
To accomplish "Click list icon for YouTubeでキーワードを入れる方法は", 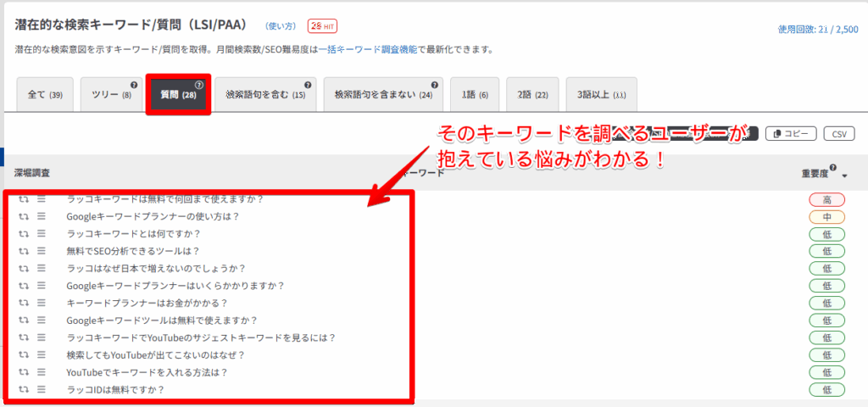I will coord(41,372).
